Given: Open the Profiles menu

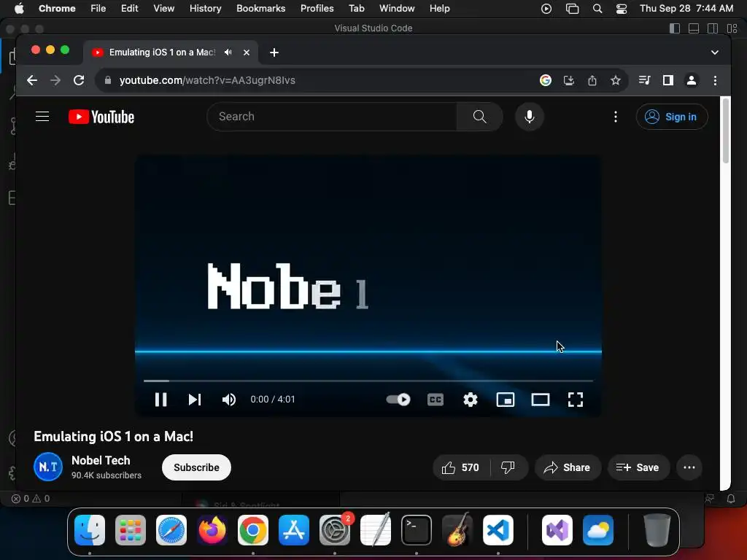Looking at the screenshot, I should click(317, 8).
